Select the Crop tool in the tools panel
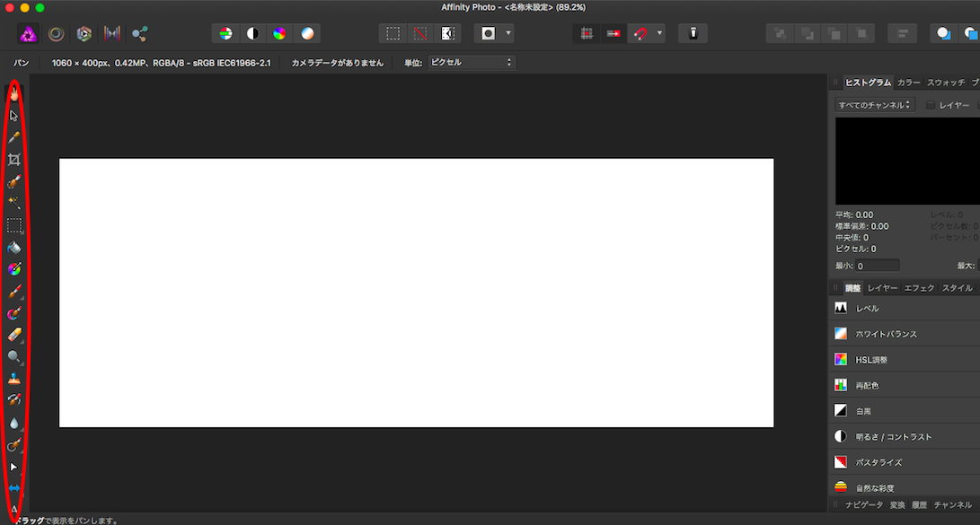 point(13,160)
